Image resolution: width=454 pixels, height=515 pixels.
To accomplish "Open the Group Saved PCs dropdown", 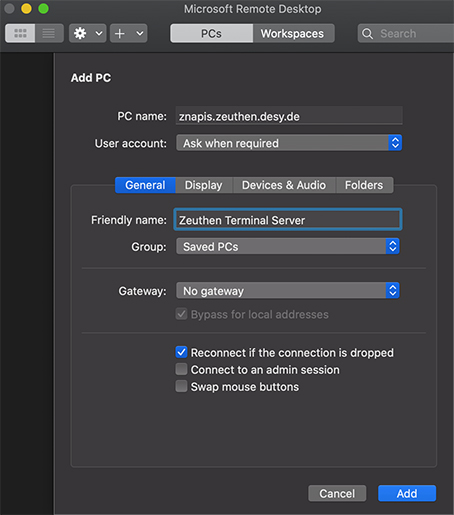I will (288, 246).
